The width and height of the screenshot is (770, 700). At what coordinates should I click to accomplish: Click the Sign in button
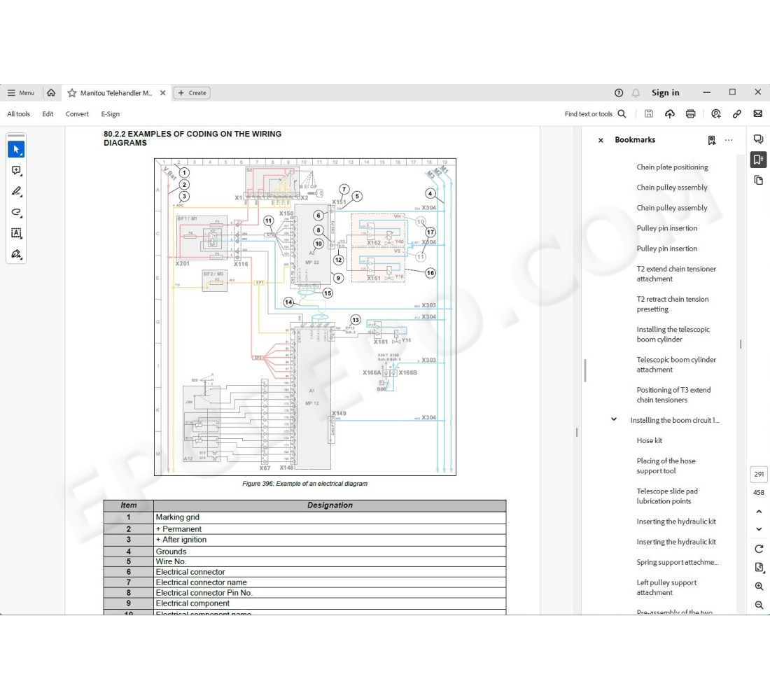coord(665,92)
